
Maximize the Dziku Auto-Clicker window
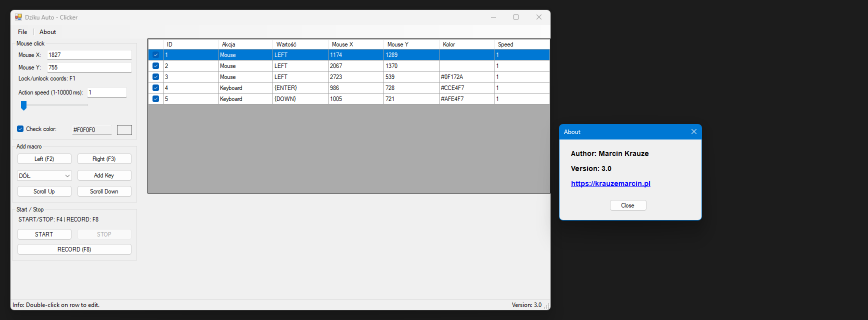pos(516,17)
